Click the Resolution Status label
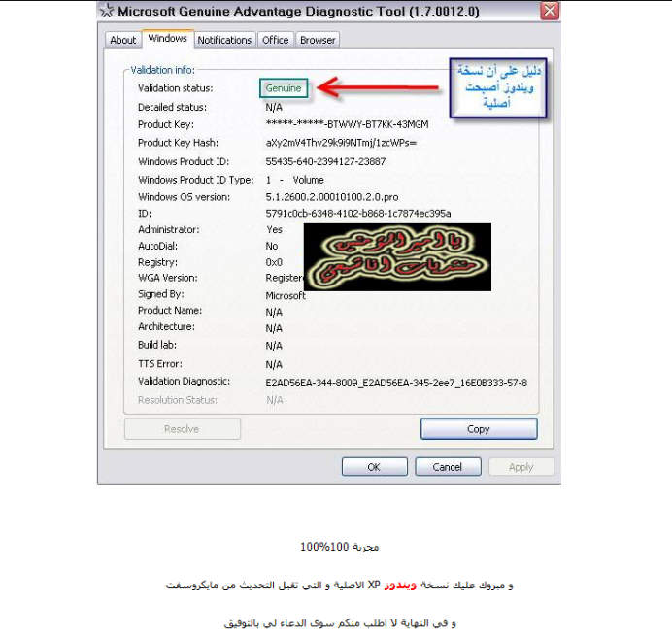The width and height of the screenshot is (672, 636). 178,400
